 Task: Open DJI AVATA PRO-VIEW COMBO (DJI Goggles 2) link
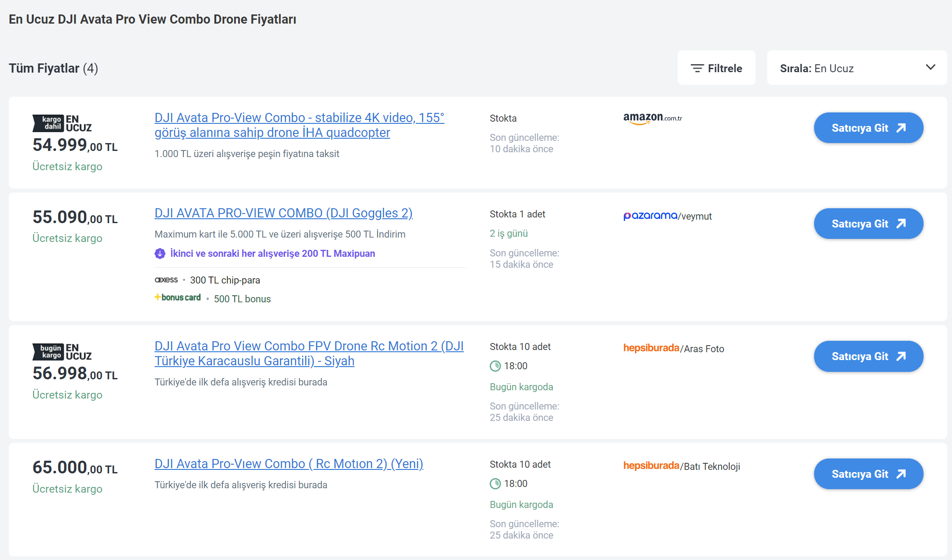283,213
